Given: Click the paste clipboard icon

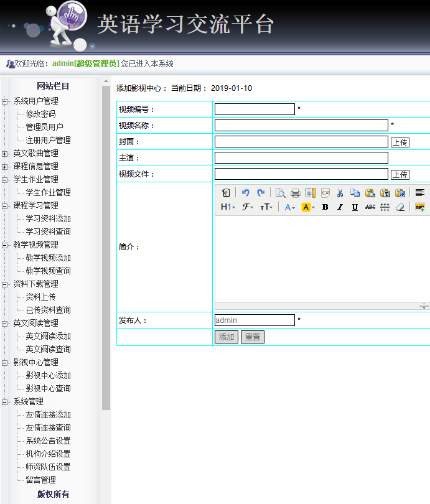Looking at the screenshot, I should click(370, 192).
